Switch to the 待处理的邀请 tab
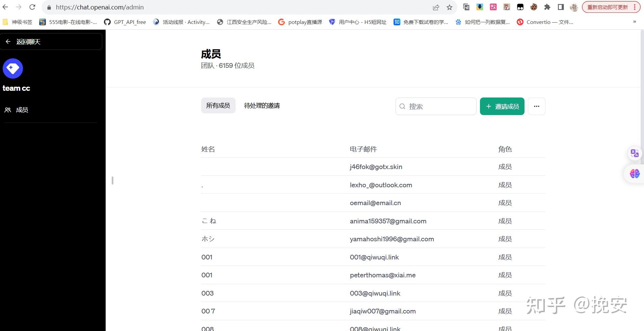 [x=262, y=105]
